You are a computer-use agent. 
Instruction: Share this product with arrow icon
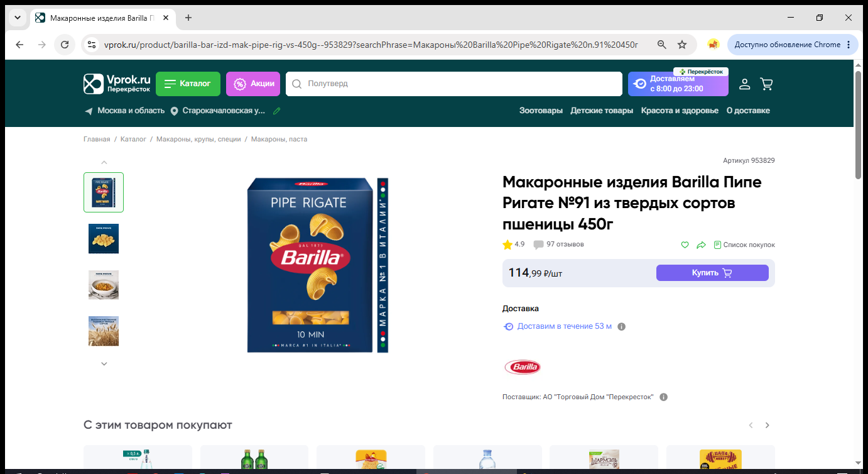[702, 245]
